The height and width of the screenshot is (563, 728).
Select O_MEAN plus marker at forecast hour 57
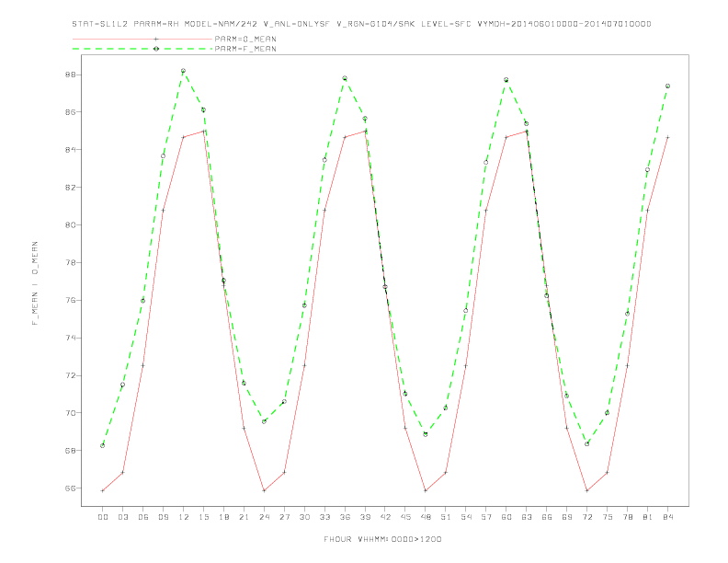486,211
